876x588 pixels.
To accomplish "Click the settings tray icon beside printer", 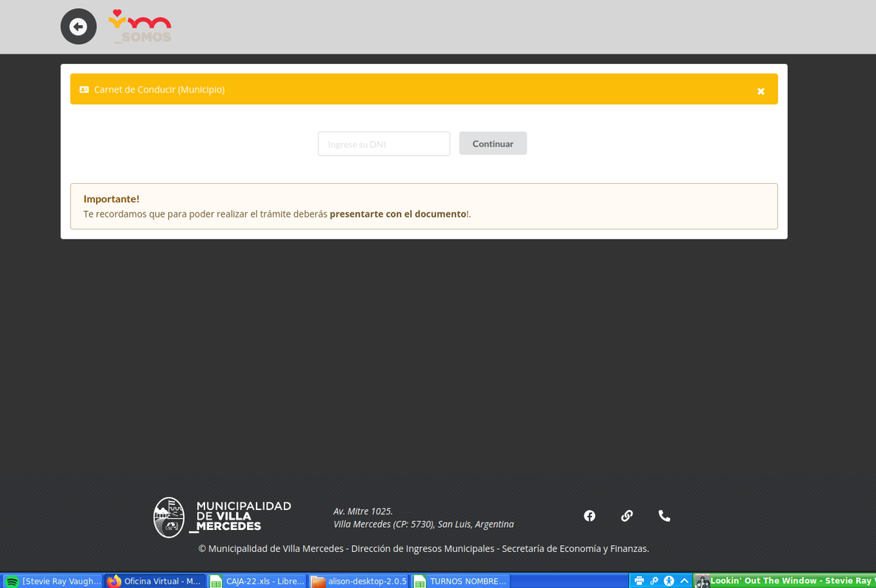I will click(654, 581).
